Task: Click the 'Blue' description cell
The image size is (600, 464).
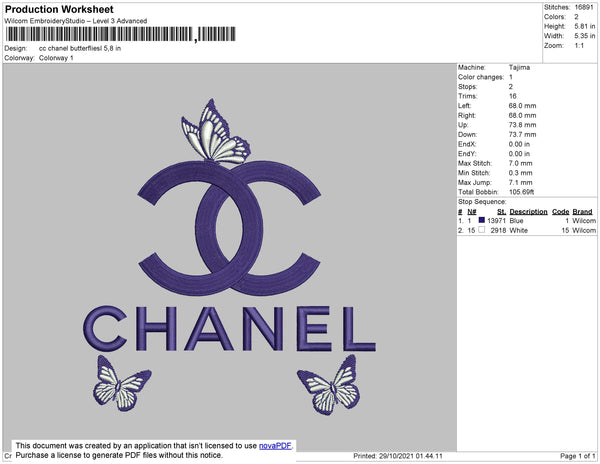Action: click(x=516, y=221)
